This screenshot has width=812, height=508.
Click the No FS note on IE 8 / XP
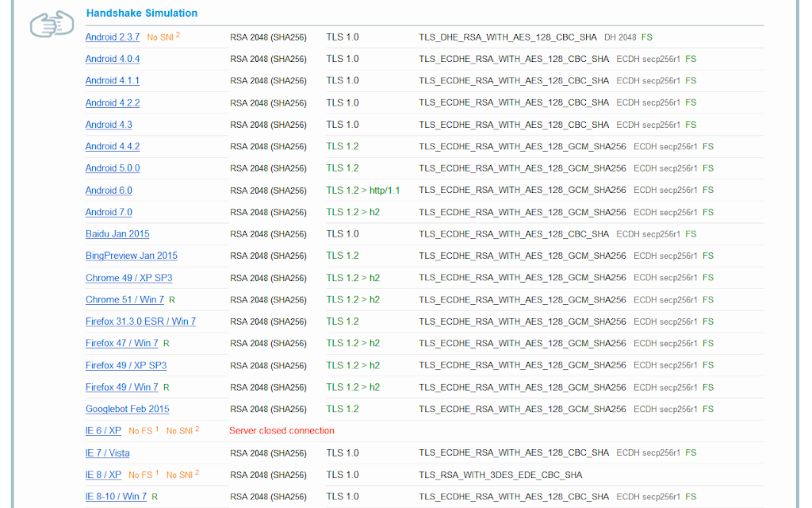[x=144, y=475]
